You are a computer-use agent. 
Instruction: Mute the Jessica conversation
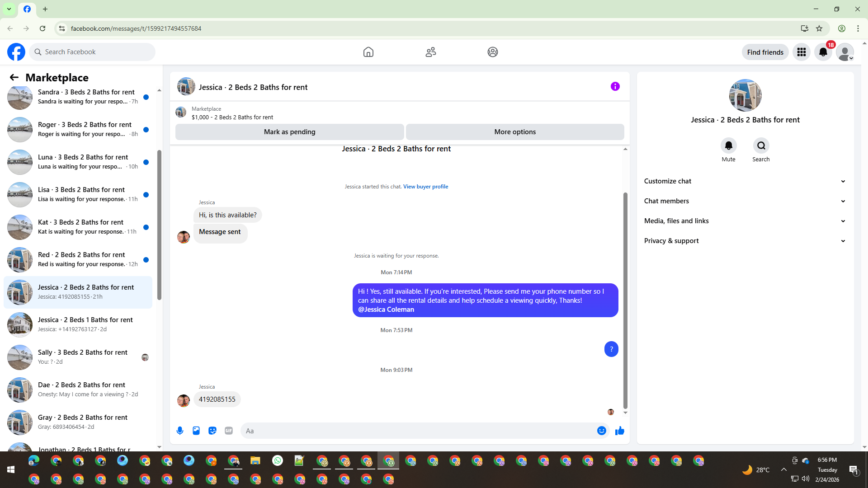coord(728,146)
